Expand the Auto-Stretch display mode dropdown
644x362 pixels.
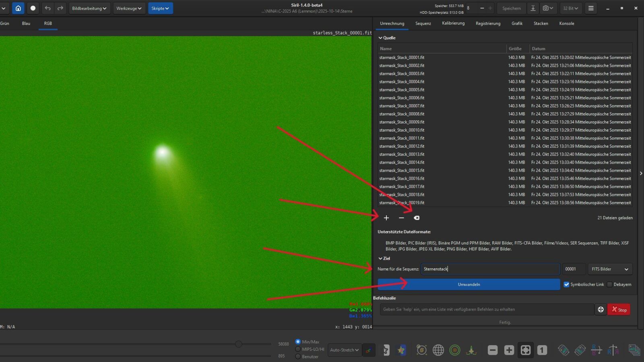coord(344,350)
